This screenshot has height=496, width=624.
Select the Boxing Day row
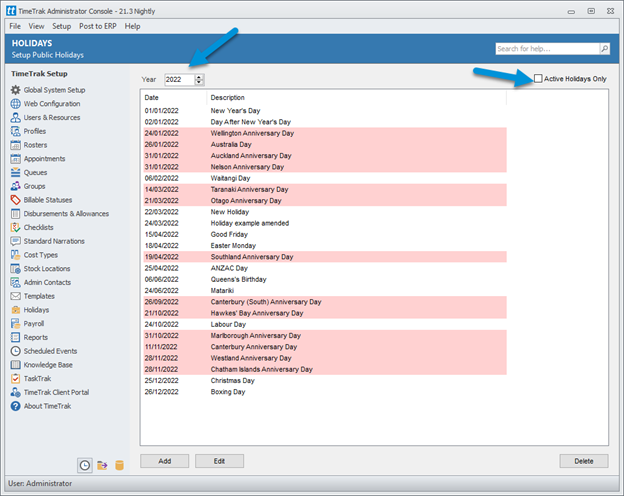tap(324, 392)
